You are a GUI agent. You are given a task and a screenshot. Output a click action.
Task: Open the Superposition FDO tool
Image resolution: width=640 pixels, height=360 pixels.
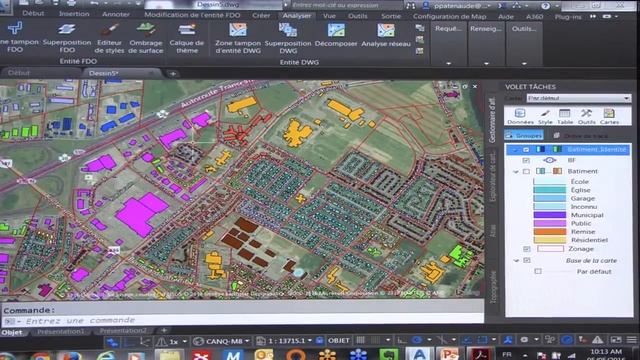coord(67,38)
